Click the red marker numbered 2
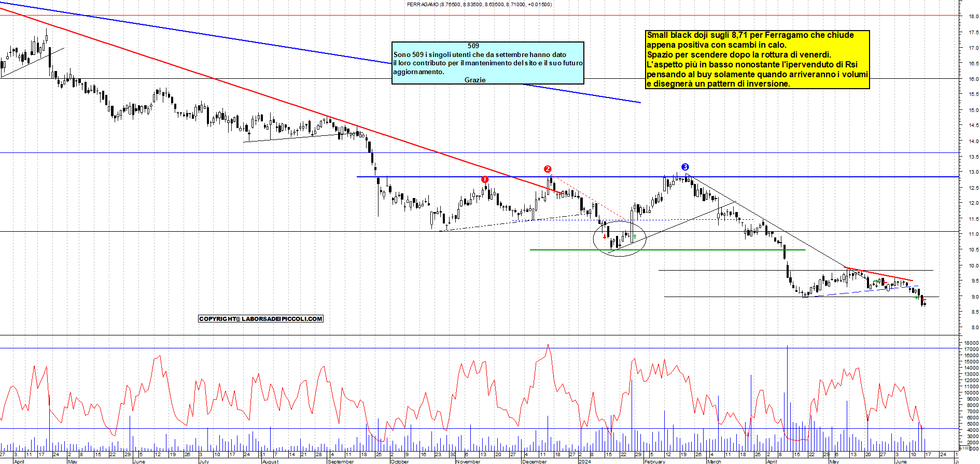This screenshot has height=464, width=980. pos(548,169)
